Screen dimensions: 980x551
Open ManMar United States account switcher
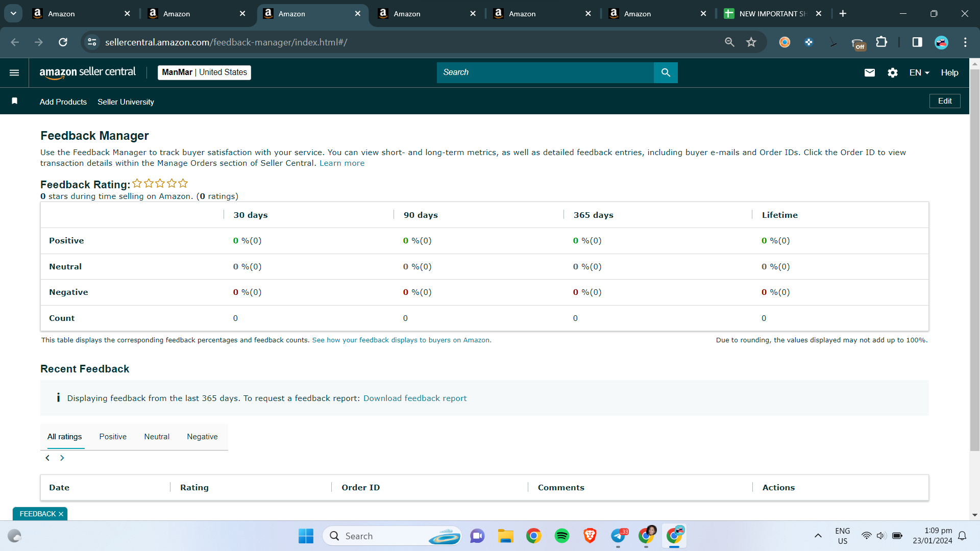(204, 72)
